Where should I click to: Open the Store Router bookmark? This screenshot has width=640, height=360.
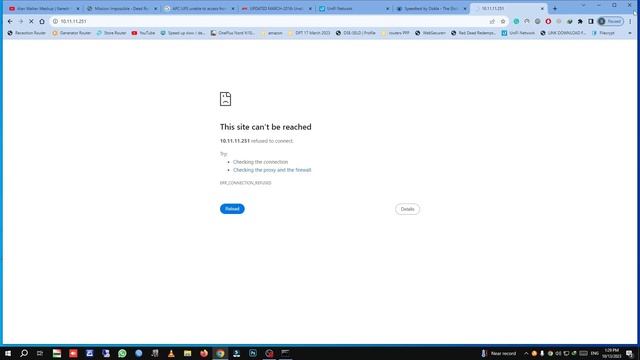tap(111, 33)
